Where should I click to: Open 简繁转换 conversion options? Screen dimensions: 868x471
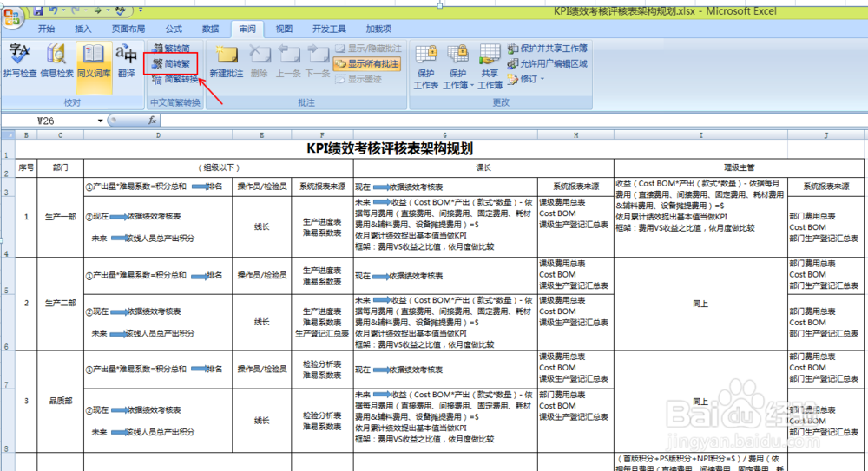[175, 79]
